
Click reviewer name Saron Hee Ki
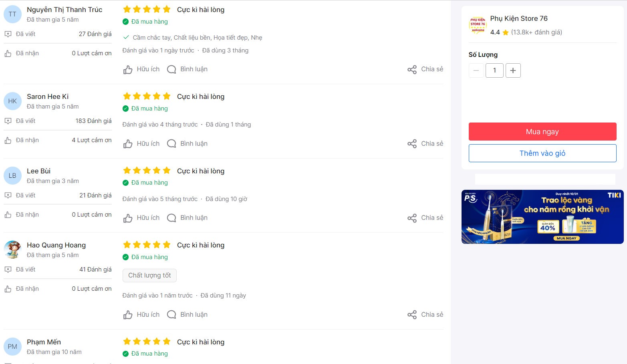click(x=48, y=97)
